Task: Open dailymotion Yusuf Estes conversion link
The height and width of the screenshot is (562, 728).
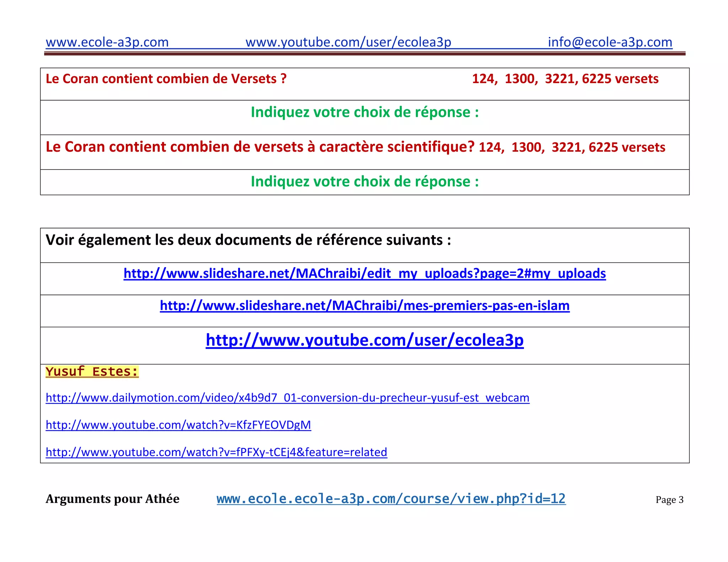Action: coord(288,398)
